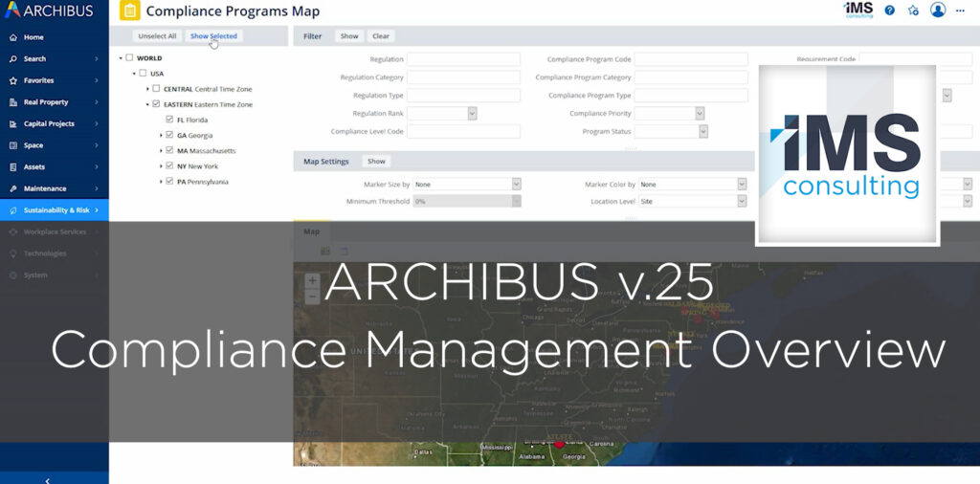980x484 pixels.
Task: Open the Maintenance navigation item
Action: 55,188
